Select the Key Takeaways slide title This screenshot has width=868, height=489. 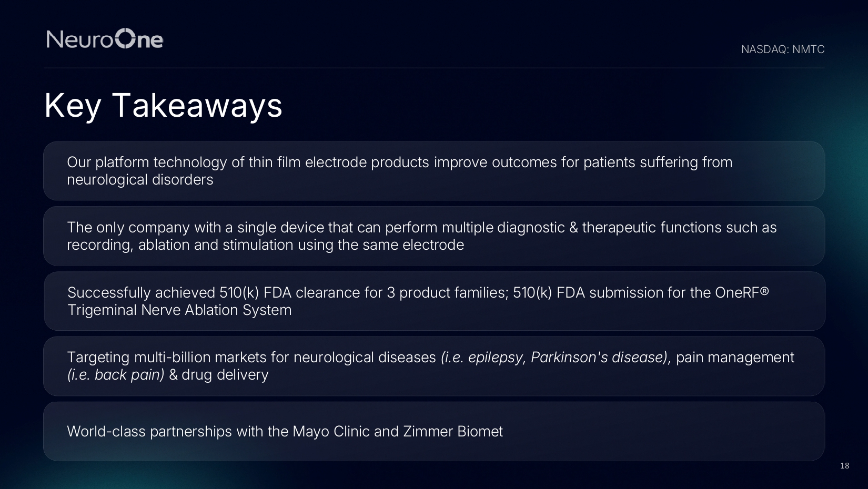[x=163, y=105]
